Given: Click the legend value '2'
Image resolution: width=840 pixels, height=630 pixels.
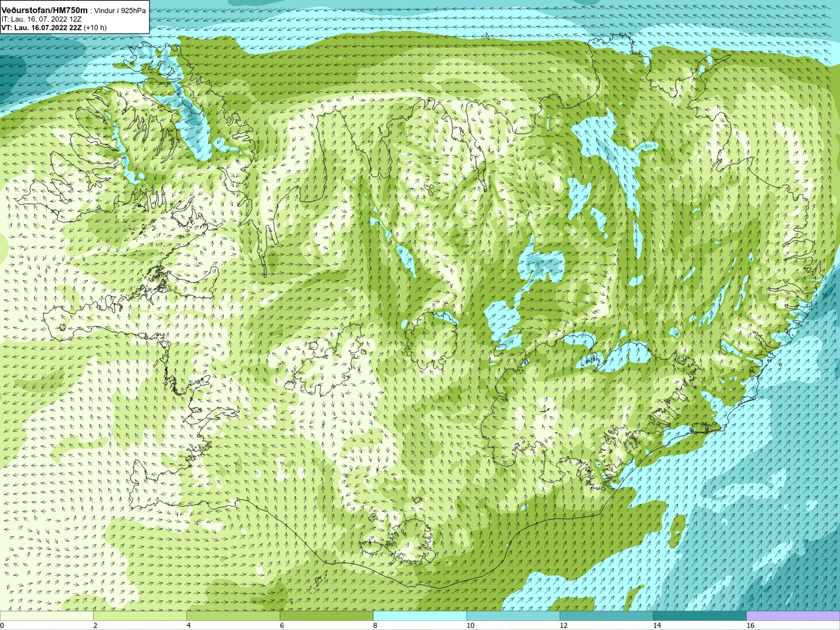Looking at the screenshot, I should pyautogui.click(x=95, y=626).
